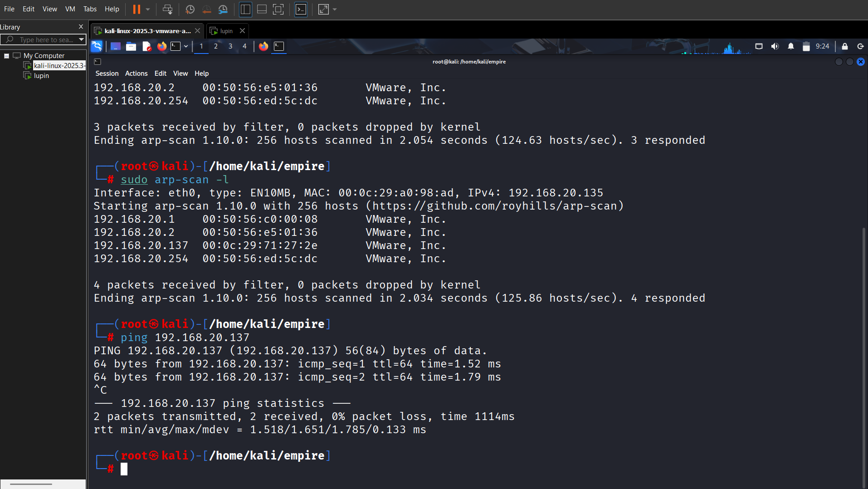The image size is (868, 489).
Task: Open the snapshot manager with the wrench-clock icon
Action: click(x=223, y=9)
